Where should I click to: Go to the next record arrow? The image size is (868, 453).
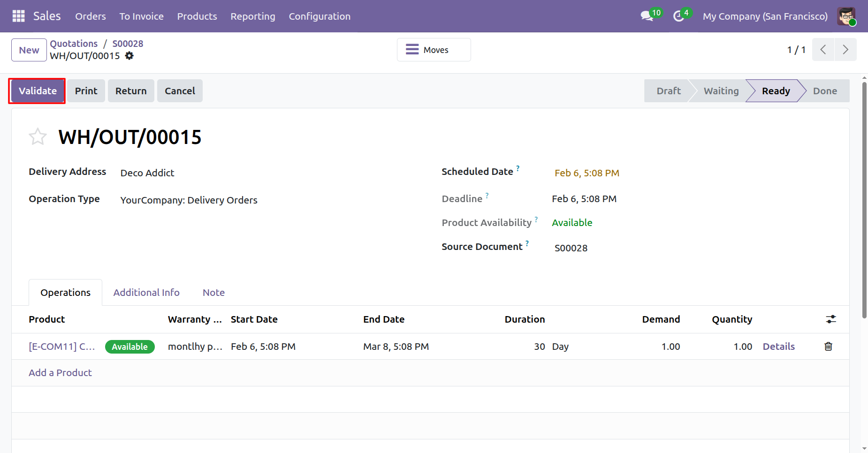(845, 50)
